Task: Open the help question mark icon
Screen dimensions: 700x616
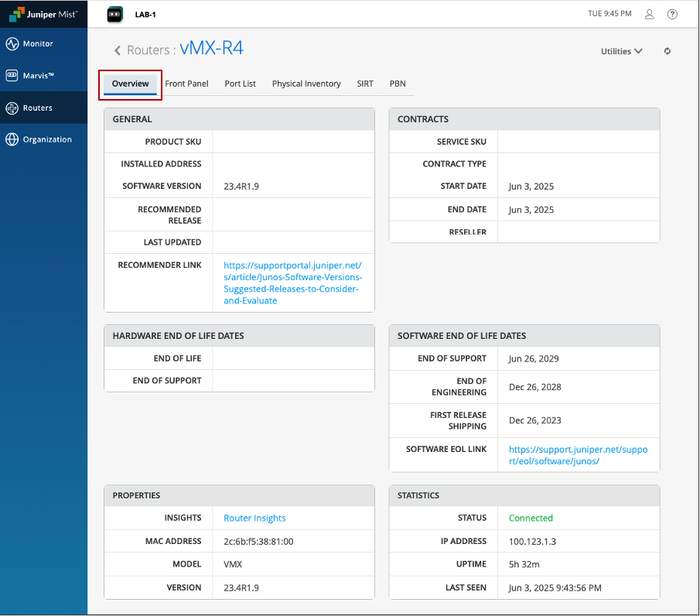Action: [672, 14]
